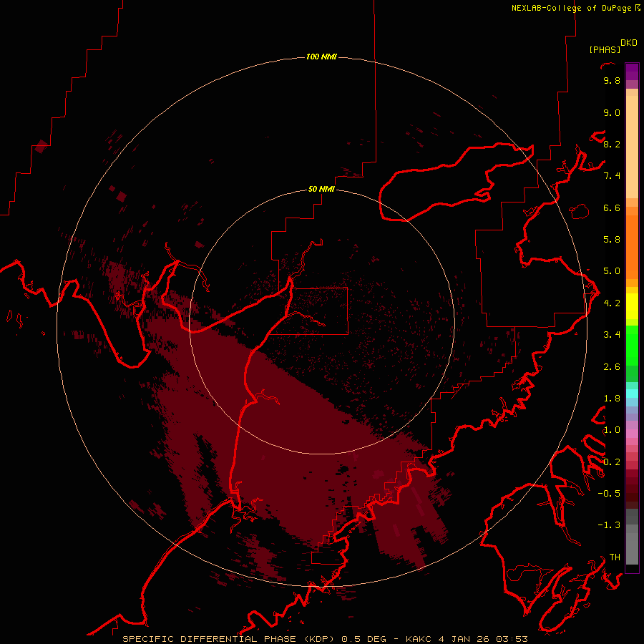Click the 50 NMI range ring label

click(x=321, y=189)
